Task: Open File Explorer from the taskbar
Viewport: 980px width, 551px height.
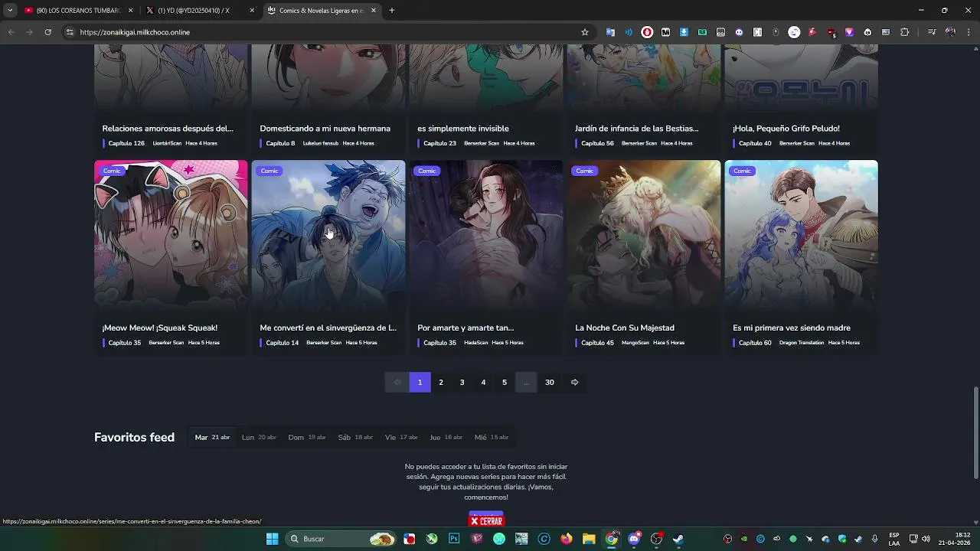Action: coord(589,539)
